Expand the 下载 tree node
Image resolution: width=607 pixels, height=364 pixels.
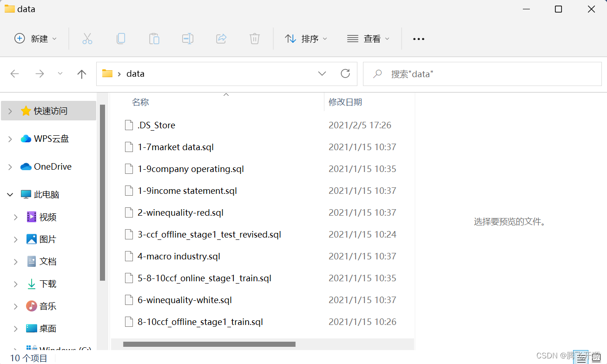(16, 284)
